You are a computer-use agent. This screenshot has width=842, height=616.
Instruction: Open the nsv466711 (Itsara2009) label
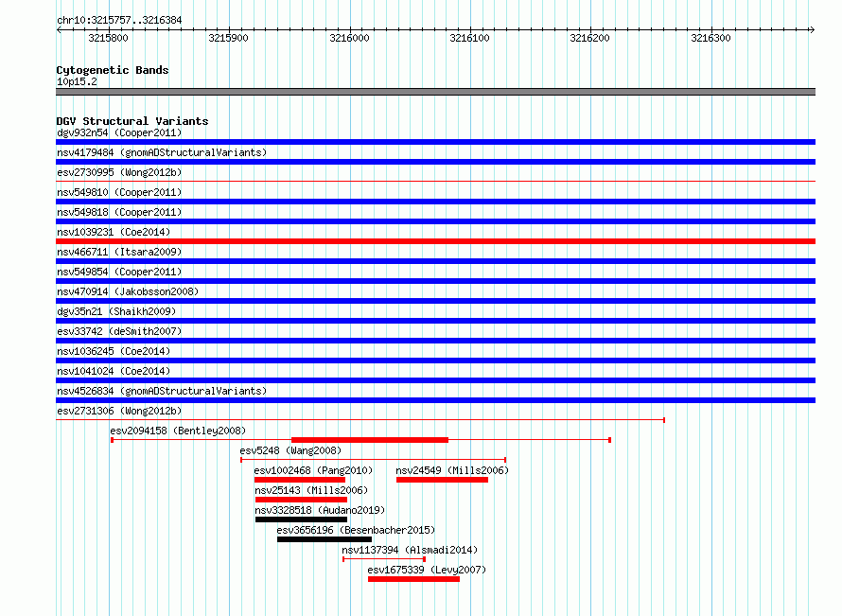coord(119,252)
